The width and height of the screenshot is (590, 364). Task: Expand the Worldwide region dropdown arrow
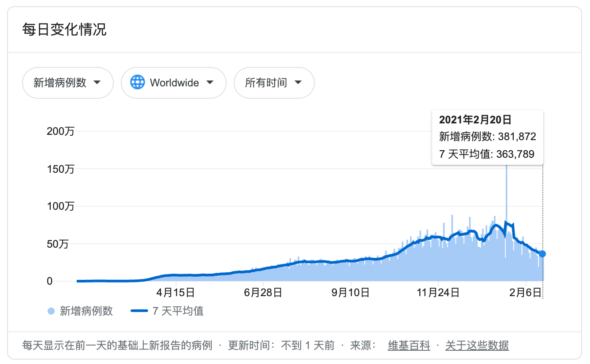click(210, 82)
